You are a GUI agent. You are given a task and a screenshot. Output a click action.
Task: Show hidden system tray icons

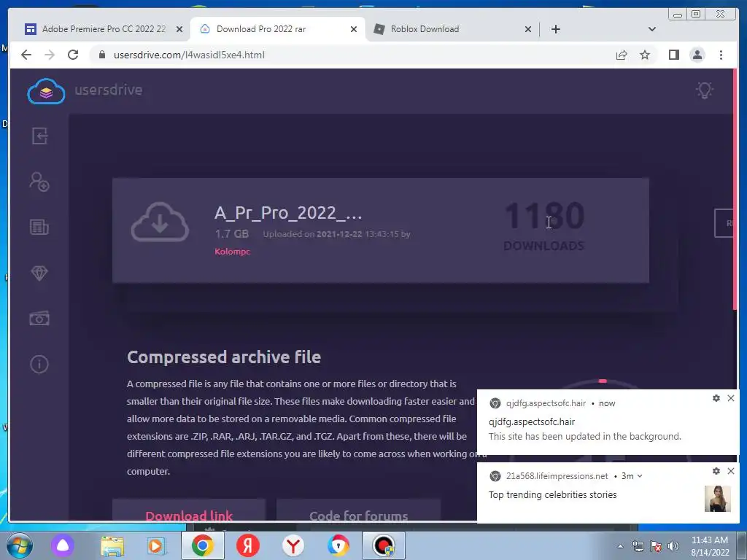[620, 547]
